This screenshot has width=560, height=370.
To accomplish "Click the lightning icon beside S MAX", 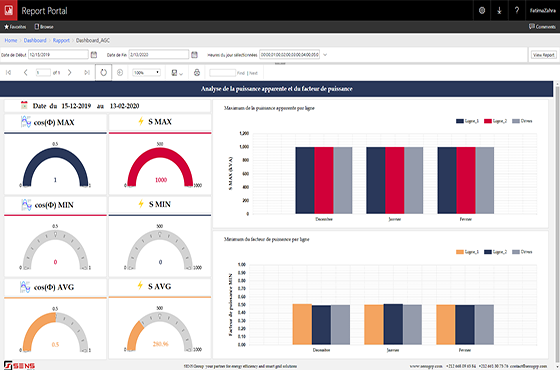I will click(x=141, y=121).
